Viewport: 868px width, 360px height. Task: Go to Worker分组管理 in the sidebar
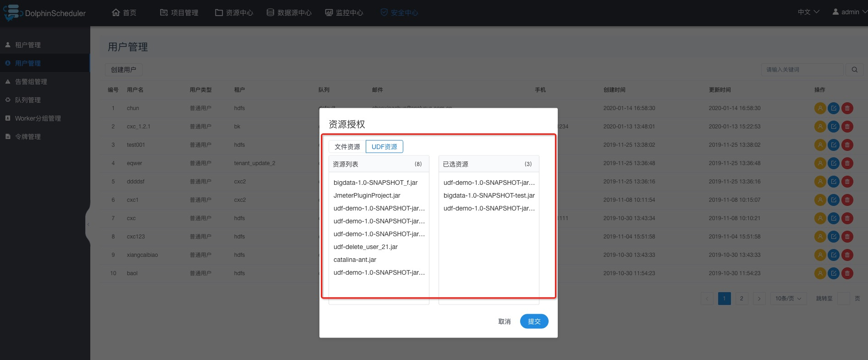(x=45, y=118)
